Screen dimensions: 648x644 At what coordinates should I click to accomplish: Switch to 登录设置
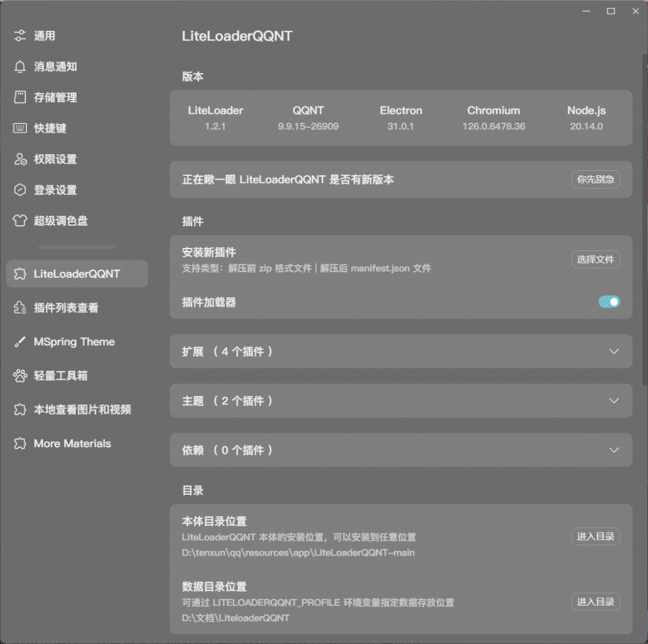point(77,190)
